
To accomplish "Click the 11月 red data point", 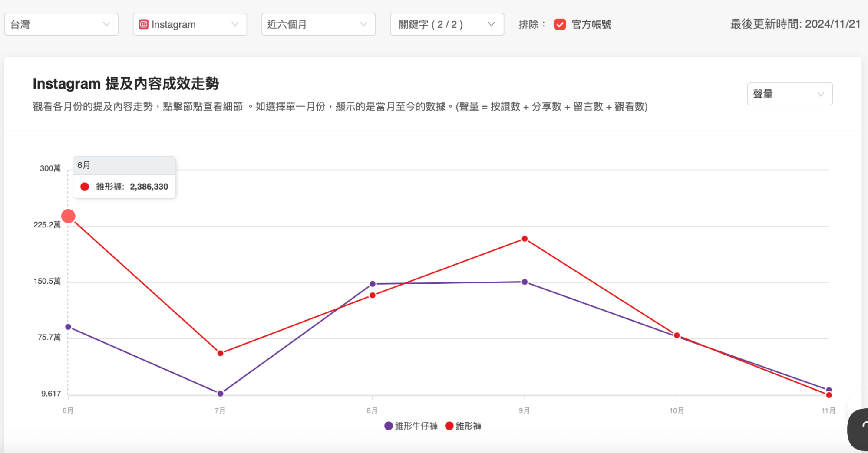I will [828, 395].
